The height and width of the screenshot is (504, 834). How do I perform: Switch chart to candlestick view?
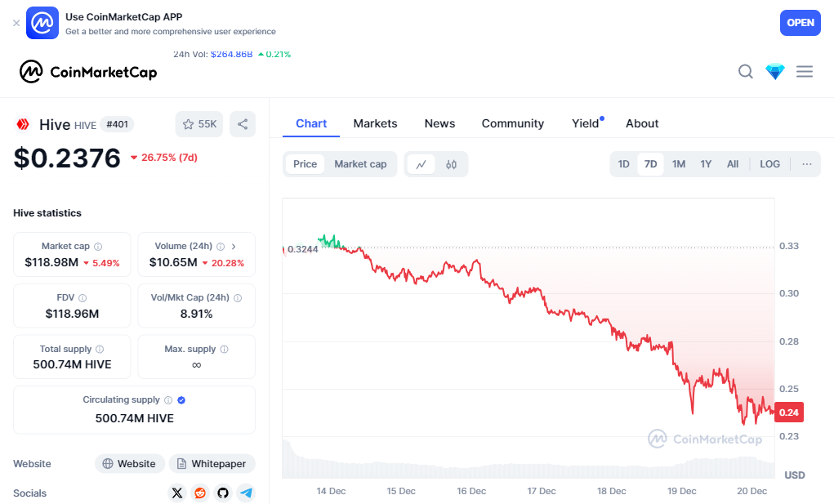(451, 164)
